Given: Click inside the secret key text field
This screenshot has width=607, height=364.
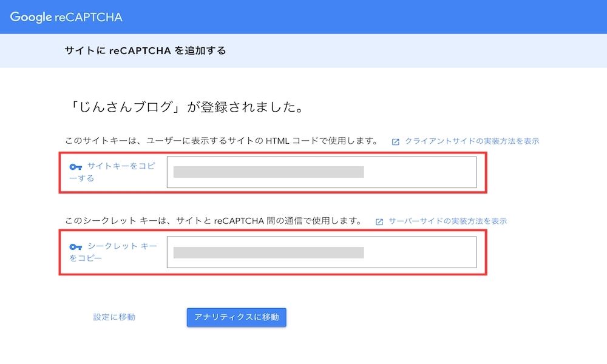Looking at the screenshot, I should [x=322, y=252].
